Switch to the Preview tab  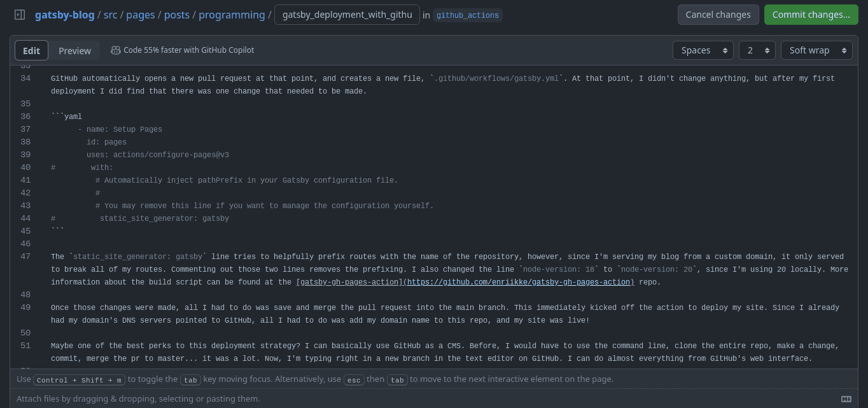pyautogui.click(x=74, y=51)
